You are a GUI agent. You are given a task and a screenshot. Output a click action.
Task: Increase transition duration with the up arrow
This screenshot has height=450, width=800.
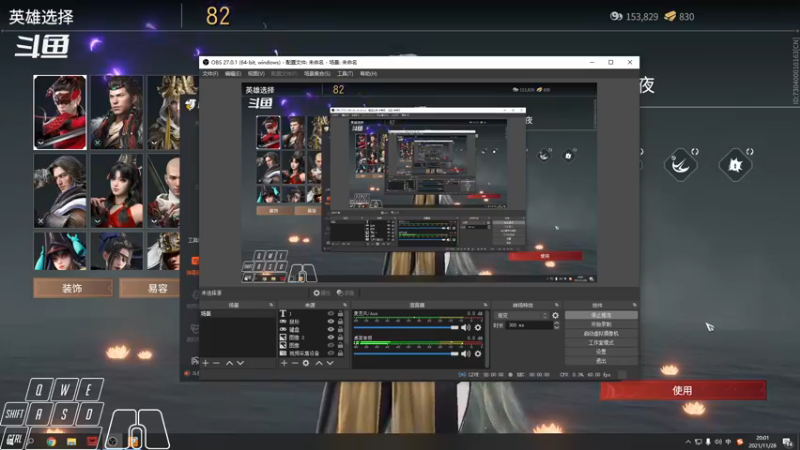click(x=556, y=323)
